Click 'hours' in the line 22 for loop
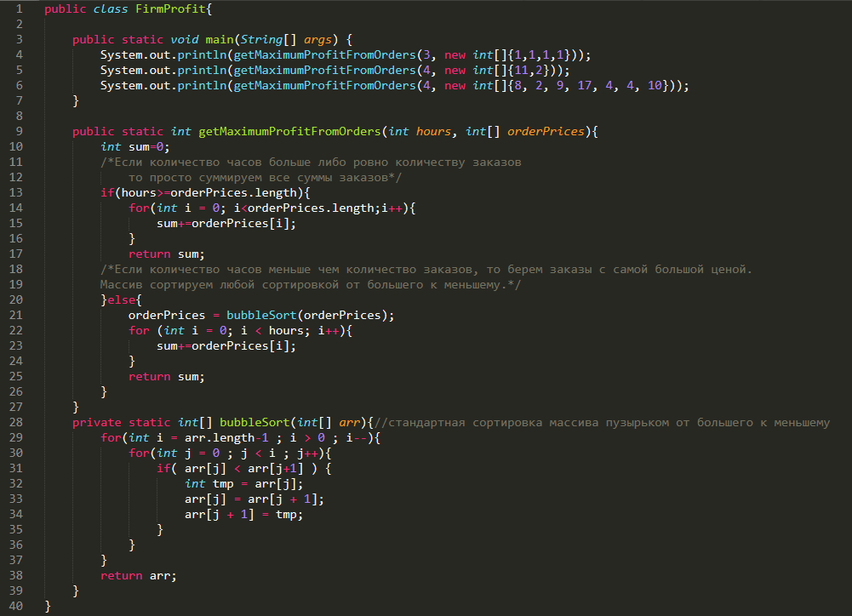 (x=286, y=330)
